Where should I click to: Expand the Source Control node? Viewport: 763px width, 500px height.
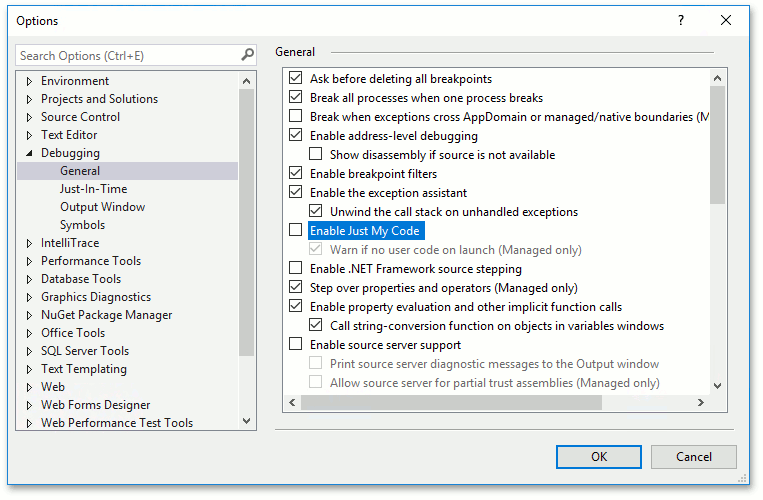tap(29, 117)
